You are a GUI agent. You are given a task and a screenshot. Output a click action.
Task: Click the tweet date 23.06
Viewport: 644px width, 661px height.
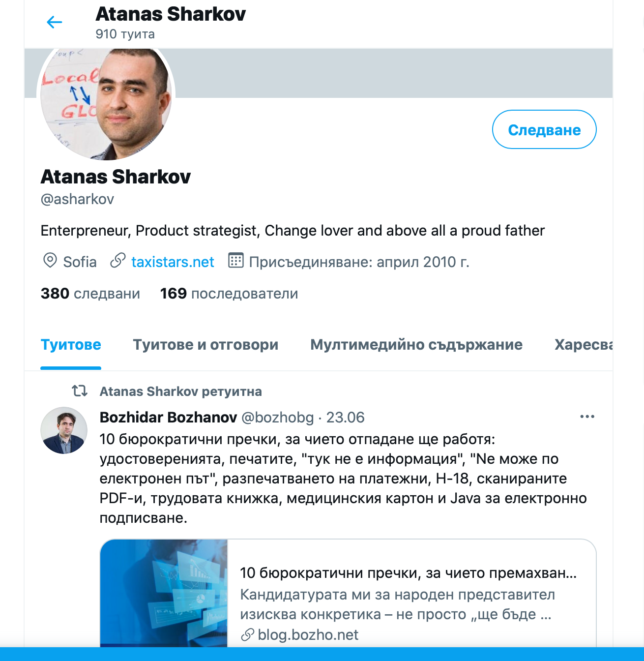tap(346, 418)
